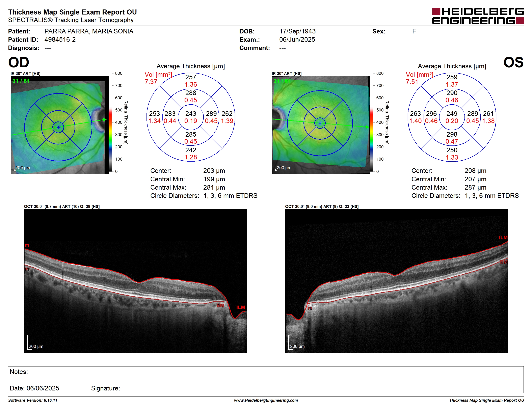This screenshot has width=532, height=411.
Task: Click OS outer left sector value 263
Action: (x=416, y=114)
